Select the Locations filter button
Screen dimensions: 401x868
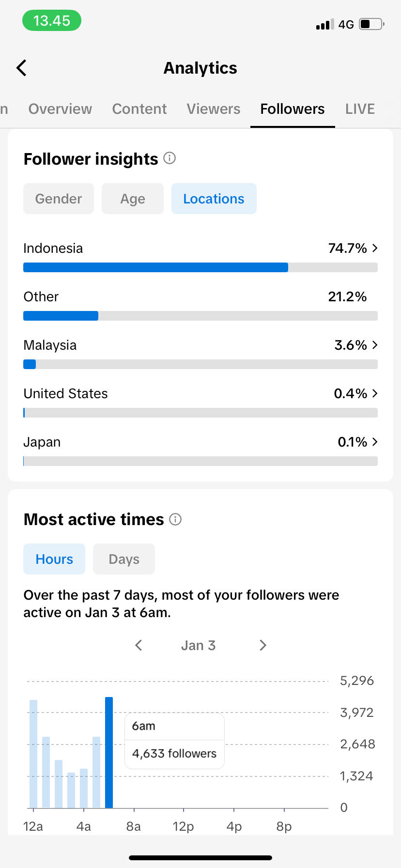[214, 199]
